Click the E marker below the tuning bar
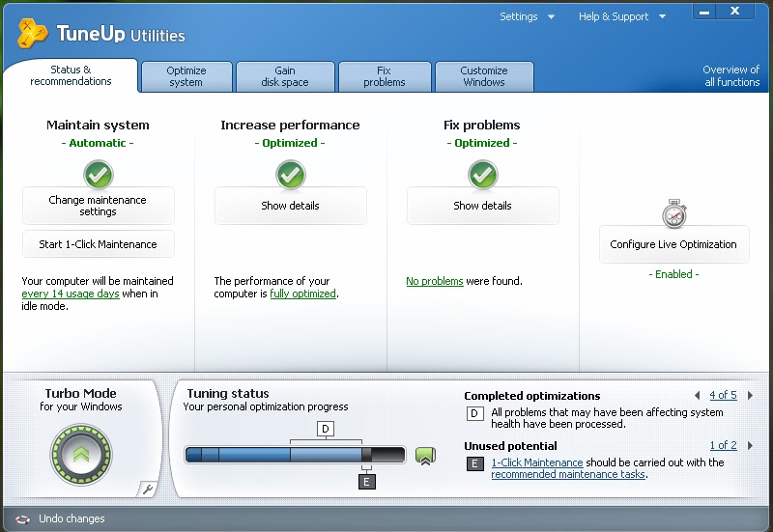This screenshot has height=532, width=773. tap(366, 481)
